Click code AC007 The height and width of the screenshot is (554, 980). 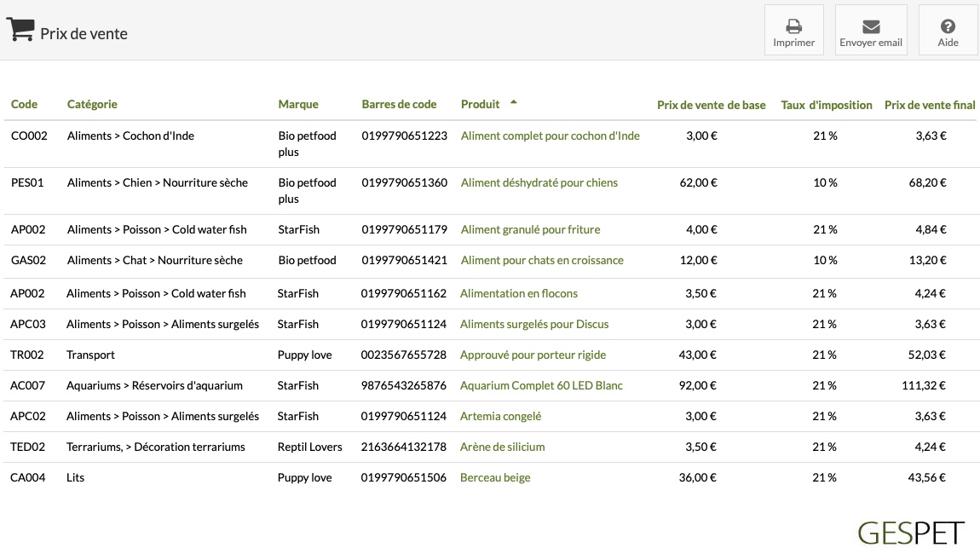[x=27, y=385]
